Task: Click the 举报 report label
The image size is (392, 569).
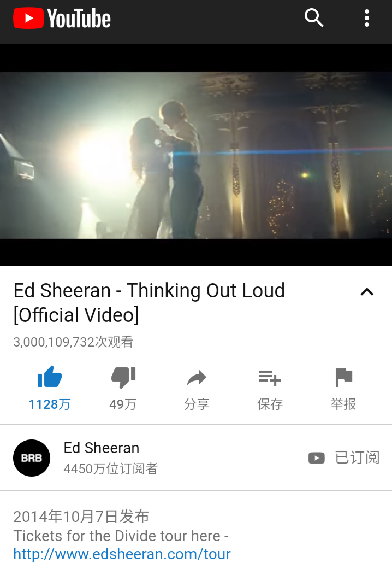Action: (343, 404)
